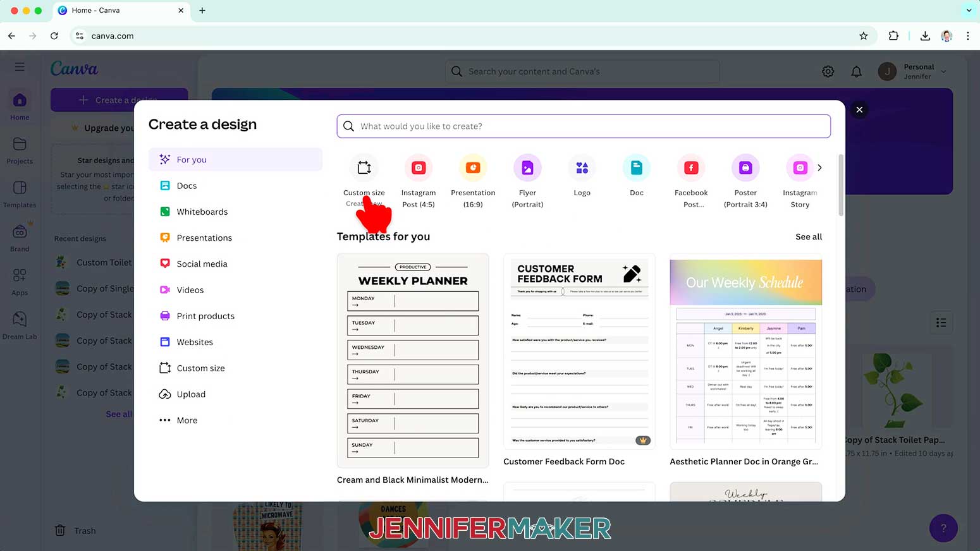Close the Create a design dialog
Screen dimensions: 980x551
click(859, 110)
